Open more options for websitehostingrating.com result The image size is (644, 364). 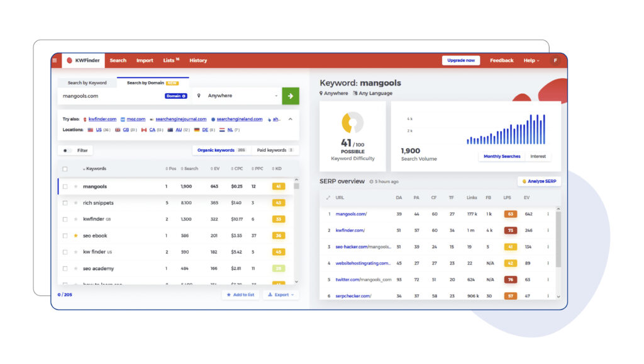[548, 263]
